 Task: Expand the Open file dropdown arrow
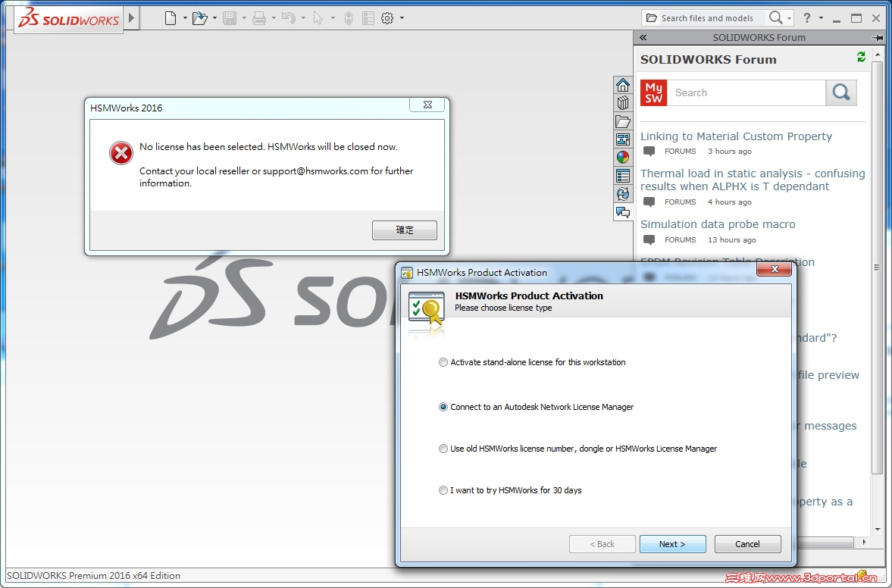[x=214, y=18]
